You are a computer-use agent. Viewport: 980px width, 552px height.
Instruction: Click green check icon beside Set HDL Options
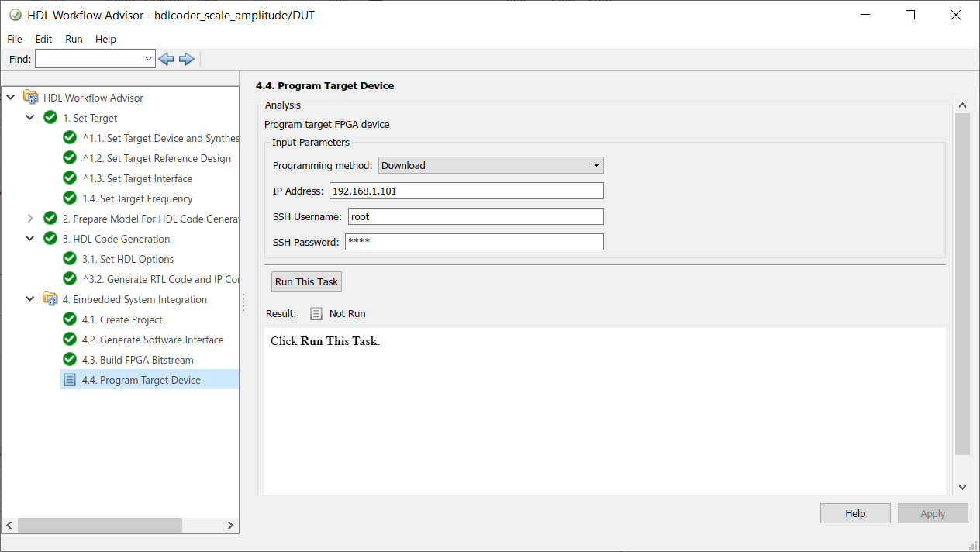click(x=70, y=259)
